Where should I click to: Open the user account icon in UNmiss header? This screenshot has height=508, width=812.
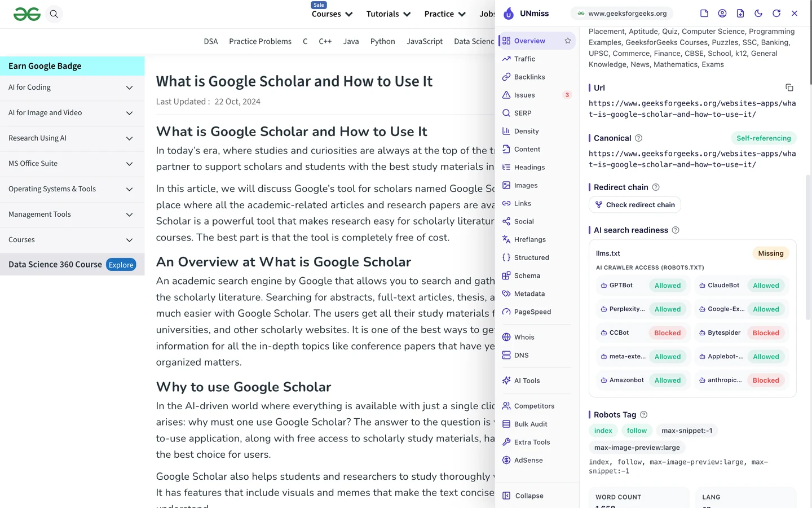point(722,14)
